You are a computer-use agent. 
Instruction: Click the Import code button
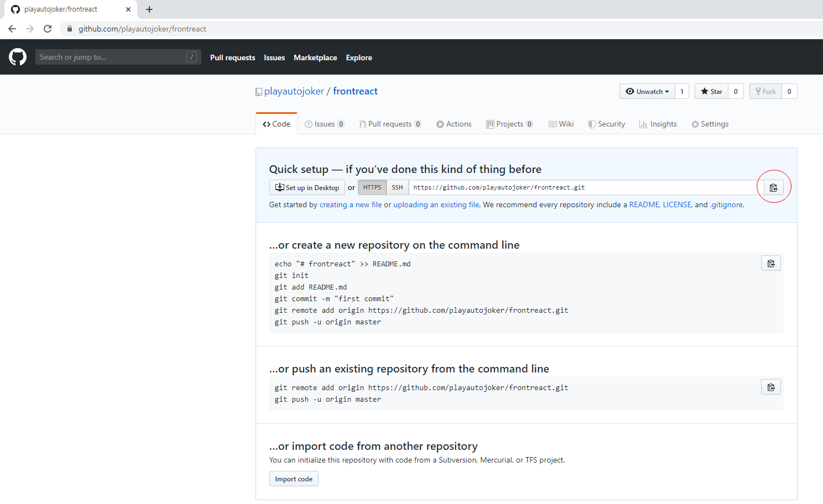tap(294, 479)
